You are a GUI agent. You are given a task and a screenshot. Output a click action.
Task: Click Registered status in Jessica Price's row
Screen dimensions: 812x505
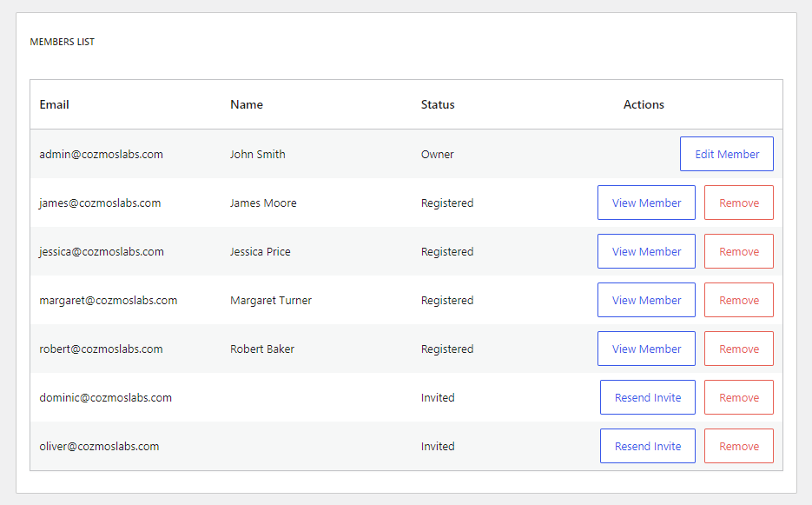[447, 252]
